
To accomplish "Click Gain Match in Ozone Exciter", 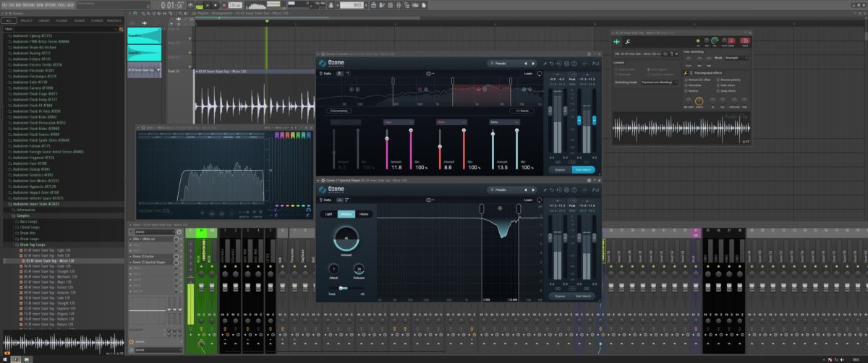I will click(583, 169).
